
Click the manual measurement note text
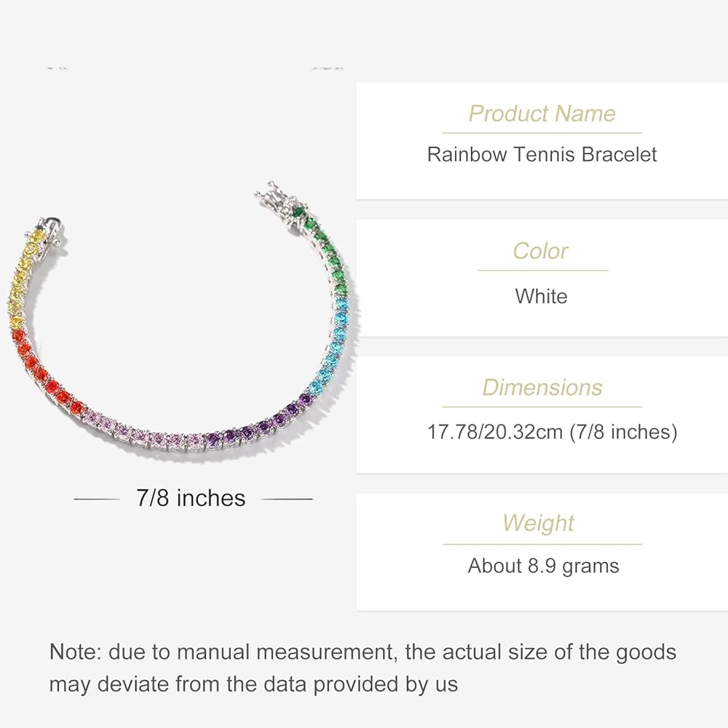point(363,668)
